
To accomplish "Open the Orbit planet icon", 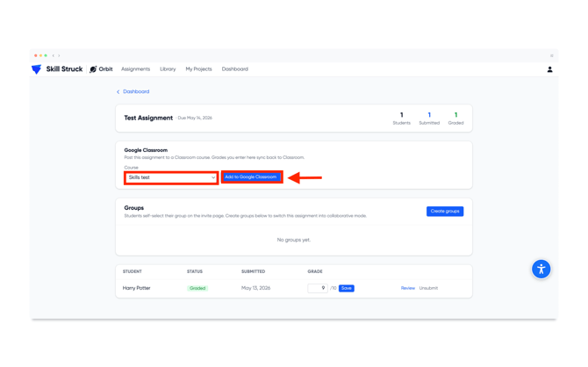I will click(x=93, y=69).
